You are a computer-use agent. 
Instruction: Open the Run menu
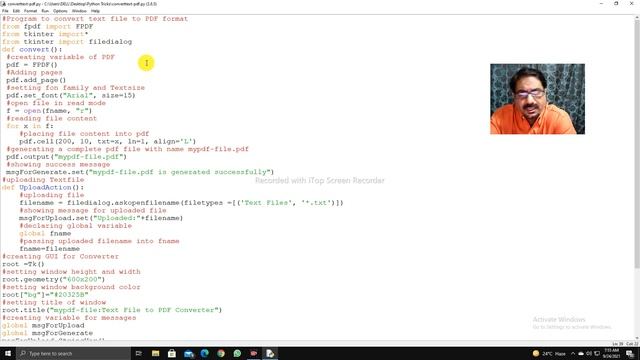point(45,11)
